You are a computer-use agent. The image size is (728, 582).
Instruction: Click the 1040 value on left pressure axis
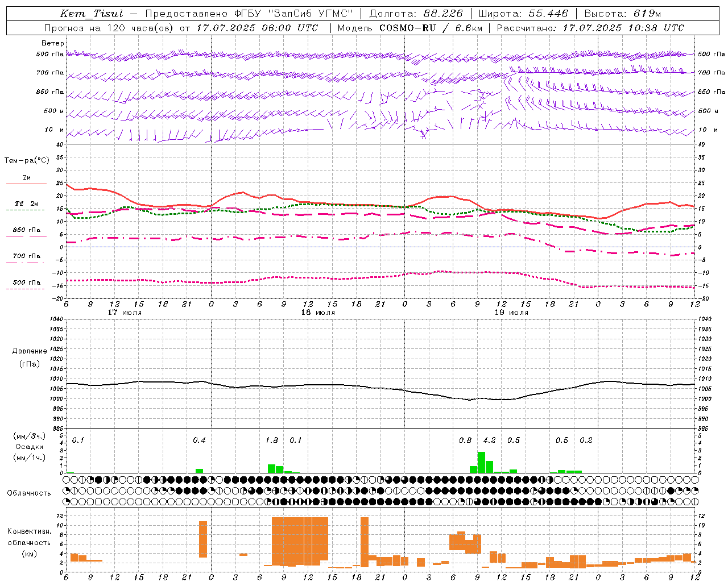56,319
